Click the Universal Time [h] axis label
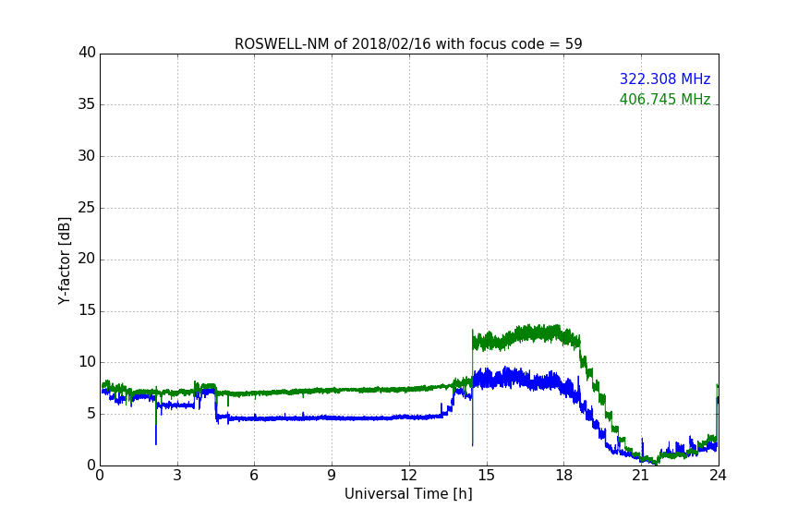The height and width of the screenshot is (532, 798). (408, 494)
